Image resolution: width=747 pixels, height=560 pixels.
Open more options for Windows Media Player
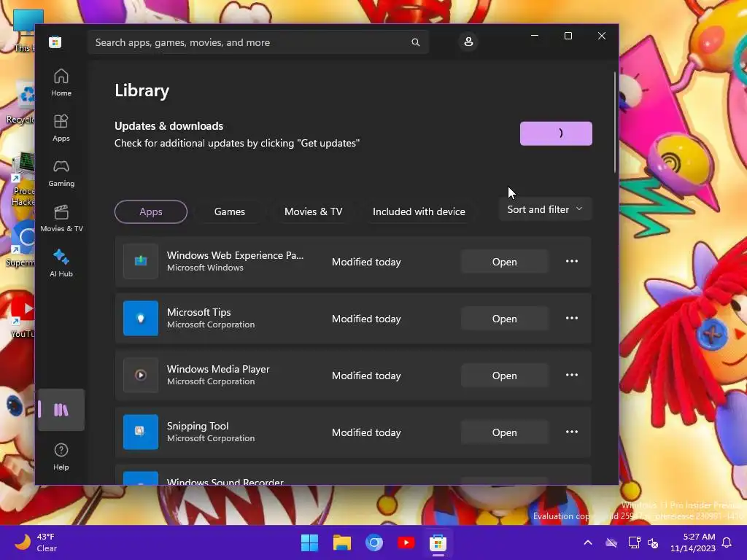click(x=572, y=376)
